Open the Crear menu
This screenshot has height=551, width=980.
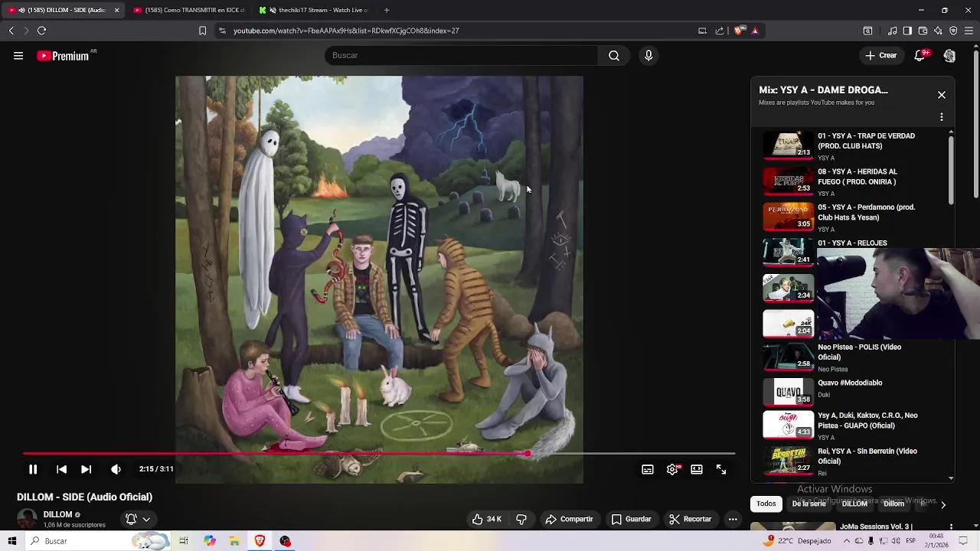click(x=880, y=55)
